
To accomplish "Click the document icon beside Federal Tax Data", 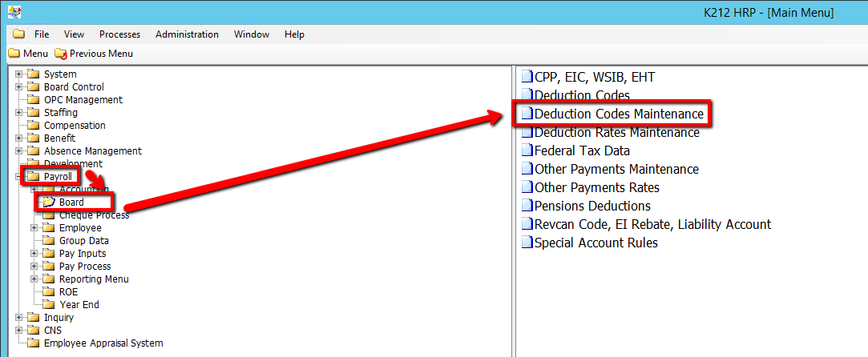I will pyautogui.click(x=527, y=150).
